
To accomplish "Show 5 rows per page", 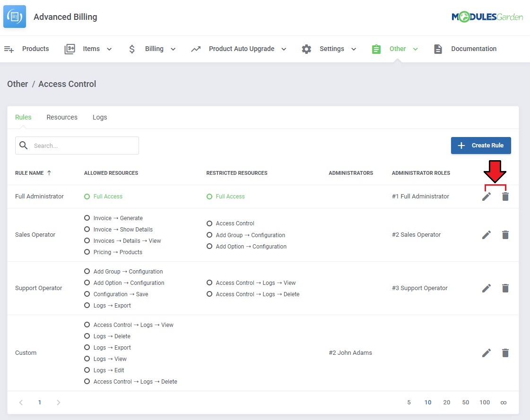I will (x=409, y=403).
